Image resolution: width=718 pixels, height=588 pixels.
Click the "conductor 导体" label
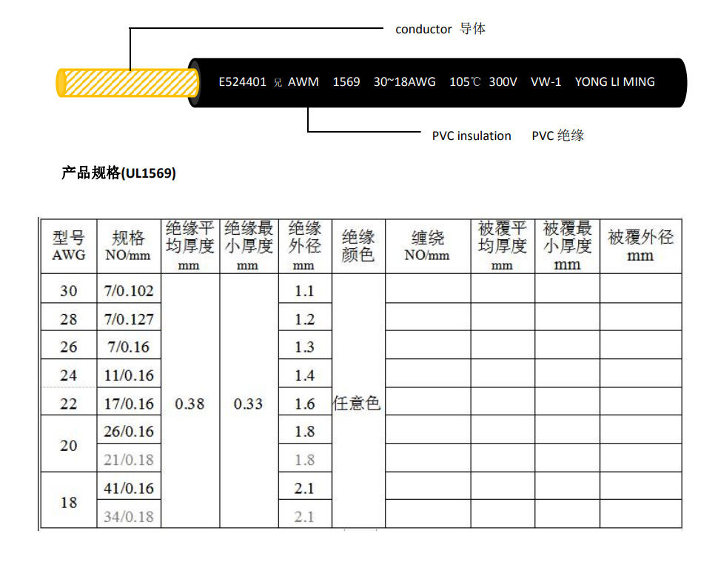point(440,29)
